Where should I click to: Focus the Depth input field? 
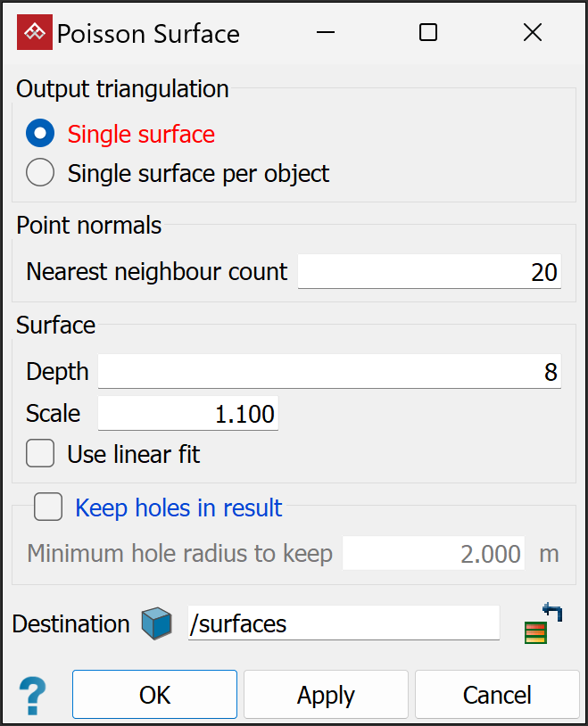[328, 371]
